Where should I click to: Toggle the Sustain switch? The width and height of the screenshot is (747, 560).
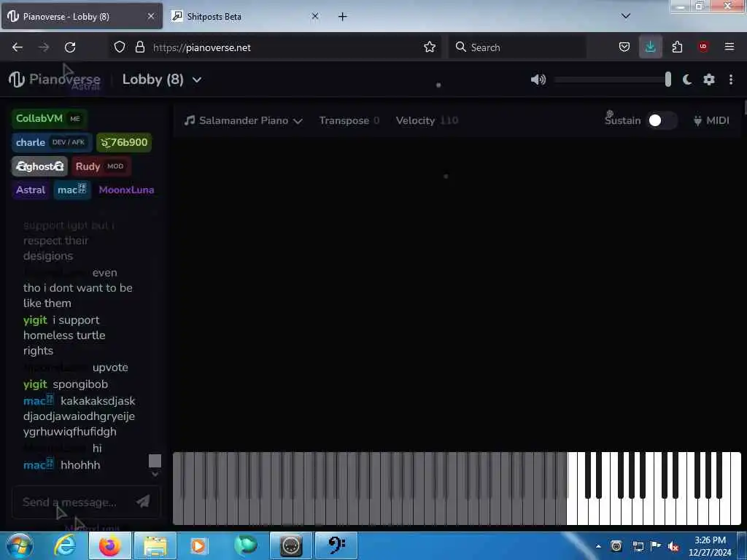click(x=662, y=120)
